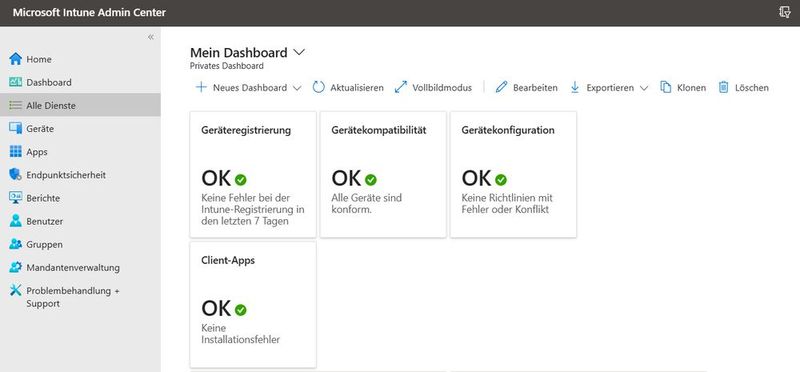Screen dimensions: 800x372
Task: Open the Exportieren dropdown arrow
Action: tap(644, 88)
